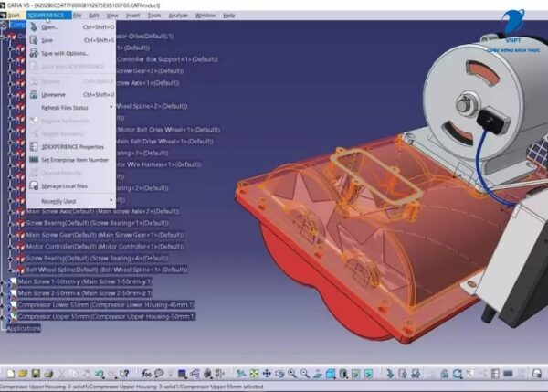This screenshot has height=392, width=548.
Task: Open the Edit menu
Action: click(x=94, y=15)
